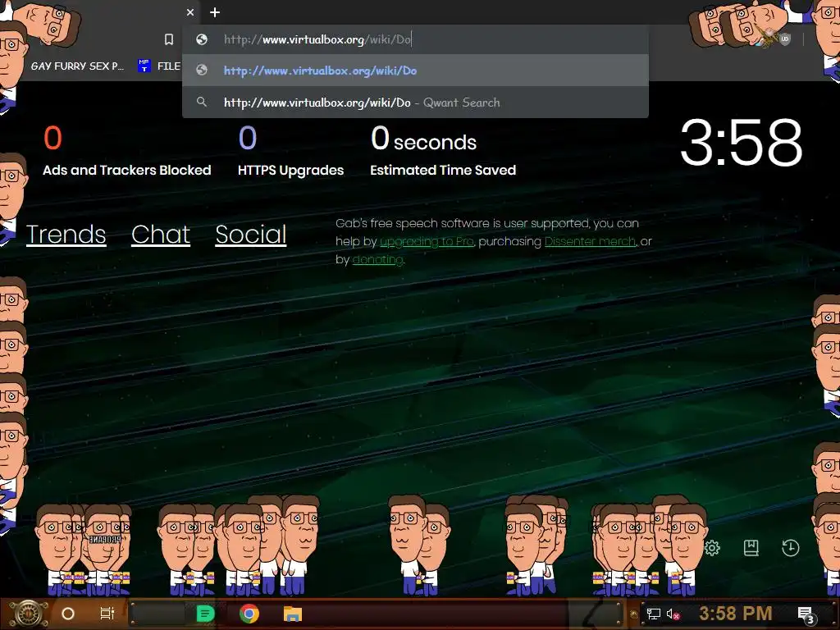Click the 3:58 PM taskbar clock
The image size is (840, 630).
point(736,614)
